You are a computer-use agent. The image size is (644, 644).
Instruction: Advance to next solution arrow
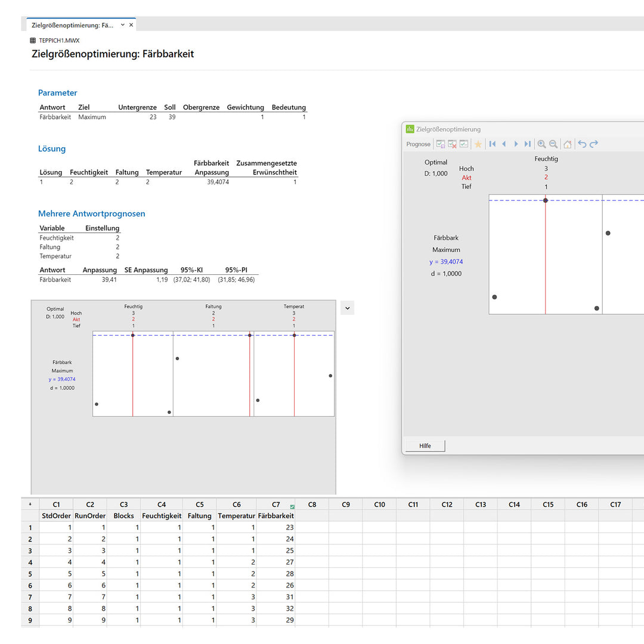tap(516, 144)
